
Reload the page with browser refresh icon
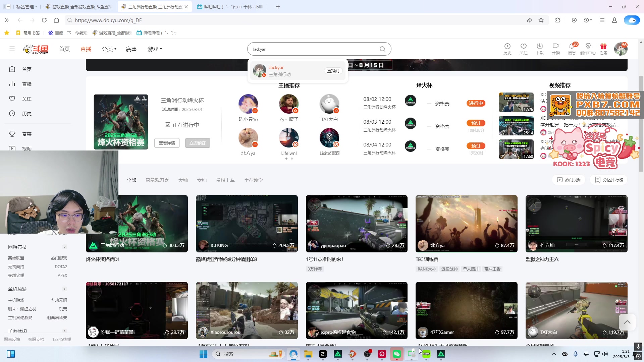[44, 20]
